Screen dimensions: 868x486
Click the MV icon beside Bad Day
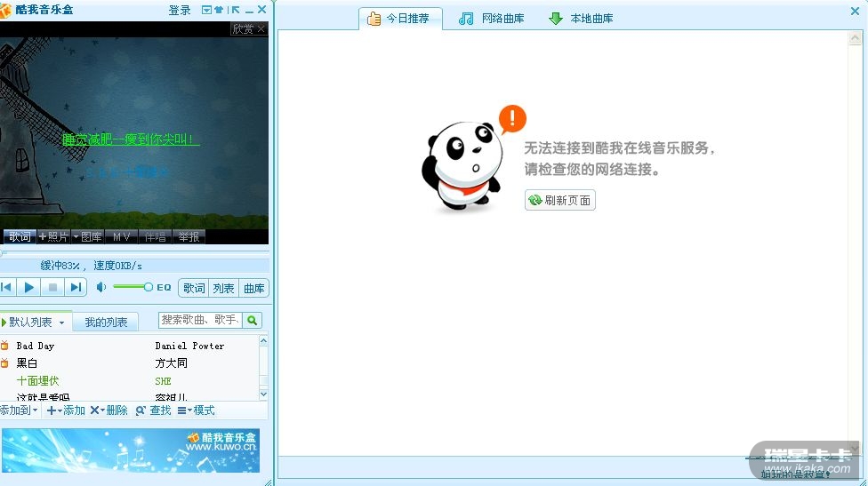point(4,346)
